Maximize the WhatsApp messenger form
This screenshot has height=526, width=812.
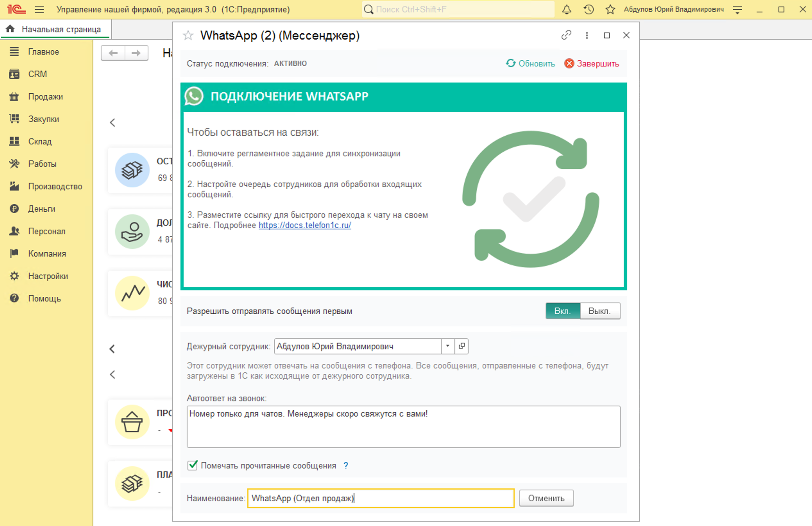tap(607, 35)
